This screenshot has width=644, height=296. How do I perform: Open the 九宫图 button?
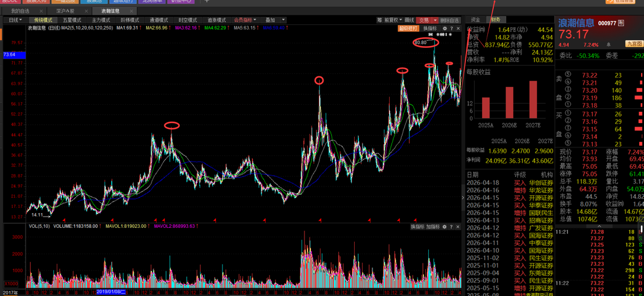click(634, 44)
